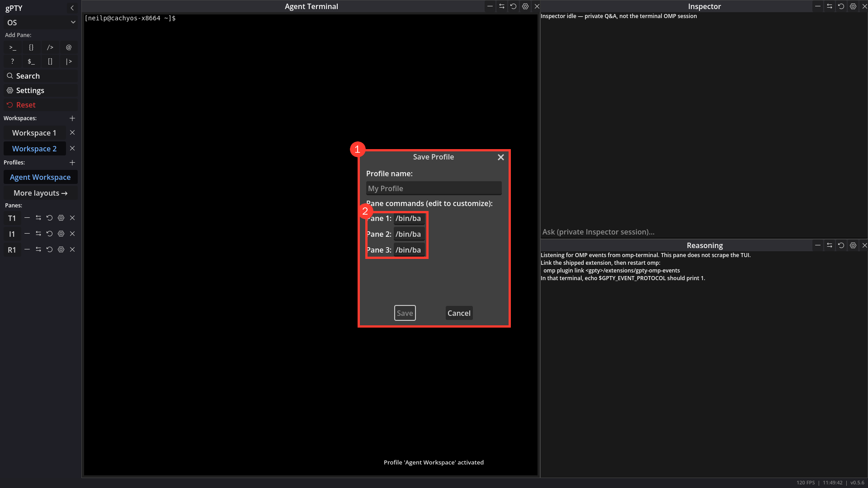This screenshot has width=868, height=488.
Task: Collapse the gPTY sidebar with chevron
Action: 72,8
